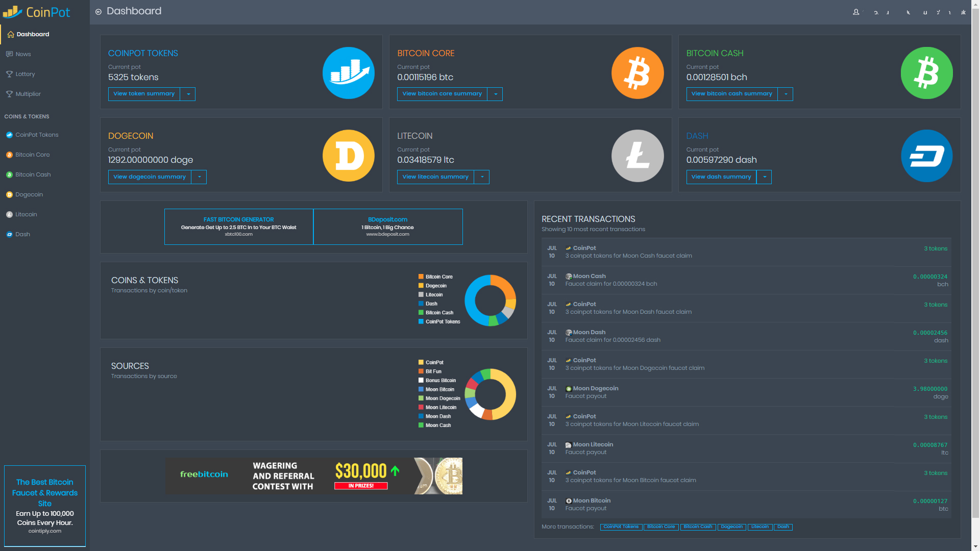
Task: Click the Bitcoin Core sidebar icon
Action: click(x=8, y=155)
